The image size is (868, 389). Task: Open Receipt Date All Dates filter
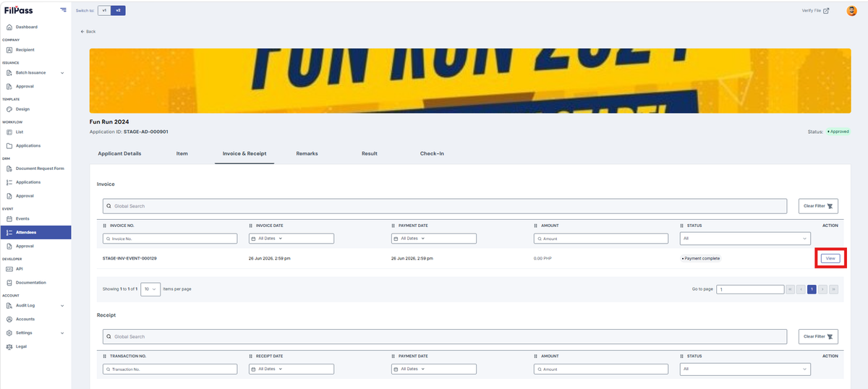(x=290, y=369)
